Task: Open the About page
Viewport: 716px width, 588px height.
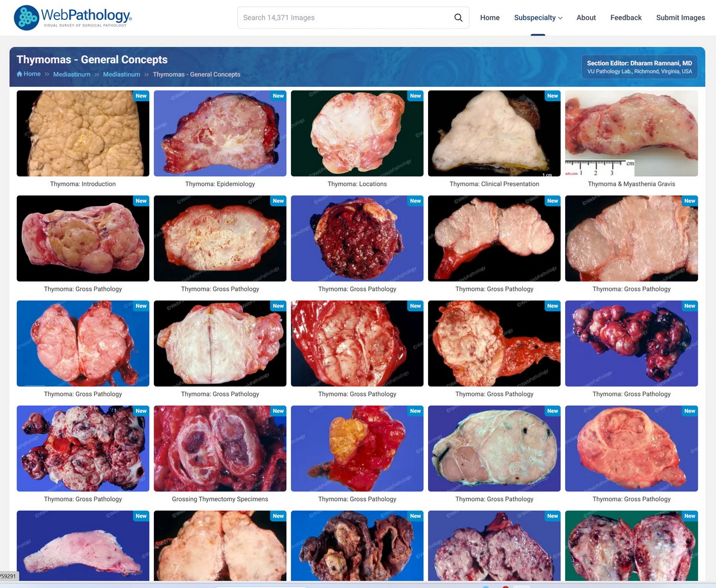Action: pos(586,18)
